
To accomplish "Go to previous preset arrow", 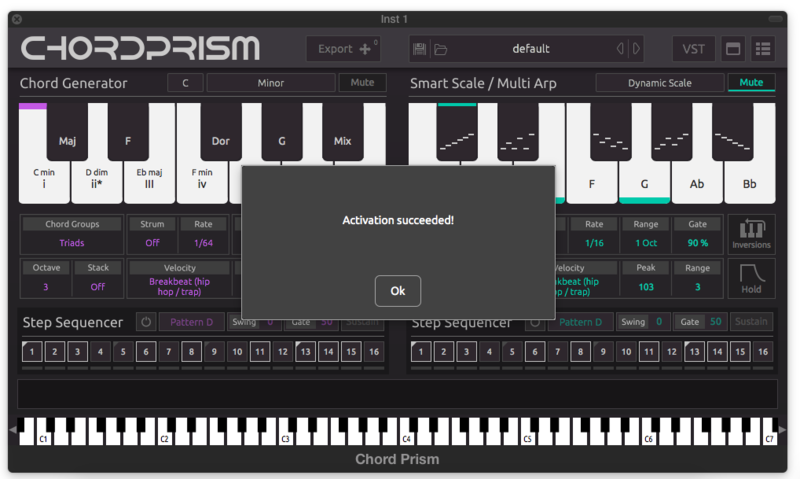I will (620, 48).
